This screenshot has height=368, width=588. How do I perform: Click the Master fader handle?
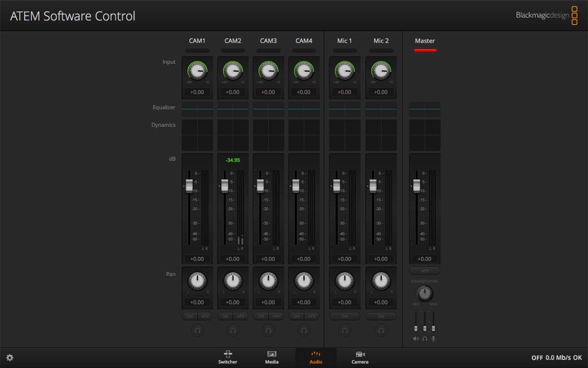[x=416, y=186]
